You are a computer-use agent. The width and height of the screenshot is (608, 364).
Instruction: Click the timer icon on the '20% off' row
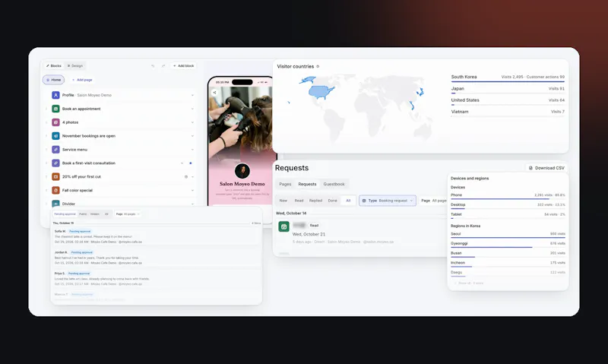click(186, 177)
